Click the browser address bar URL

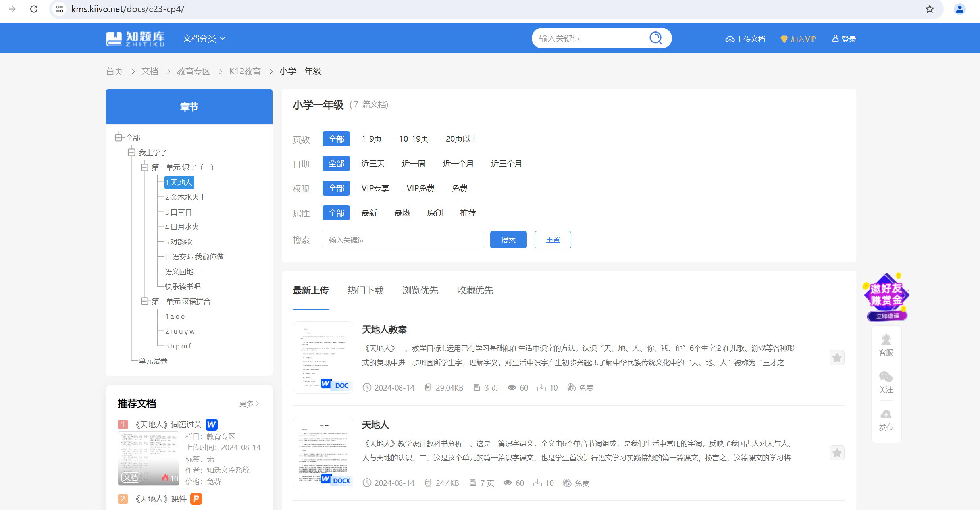128,9
